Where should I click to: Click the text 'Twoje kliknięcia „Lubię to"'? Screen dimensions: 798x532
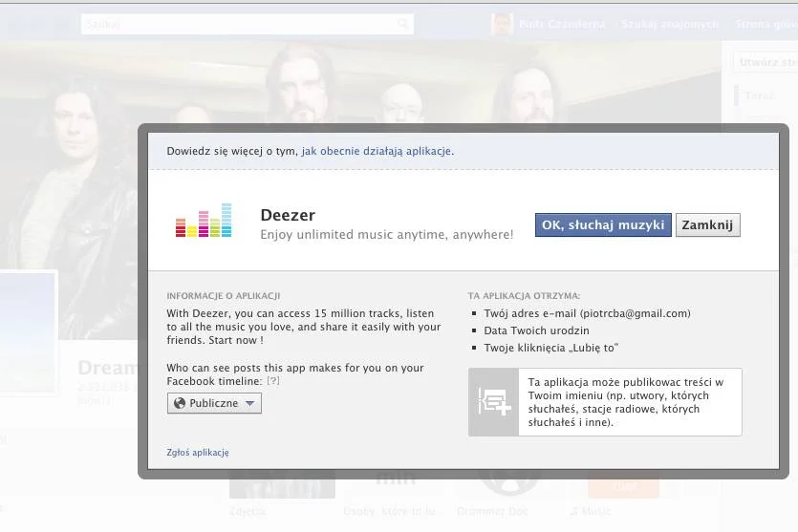[551, 348]
